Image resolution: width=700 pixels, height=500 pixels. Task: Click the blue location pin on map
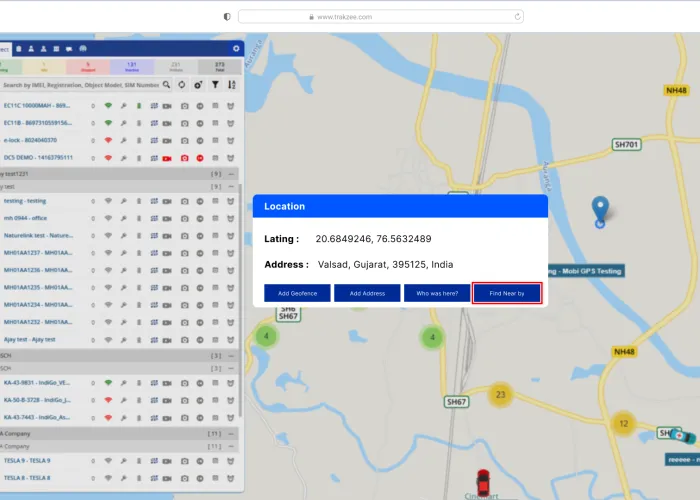click(x=600, y=210)
